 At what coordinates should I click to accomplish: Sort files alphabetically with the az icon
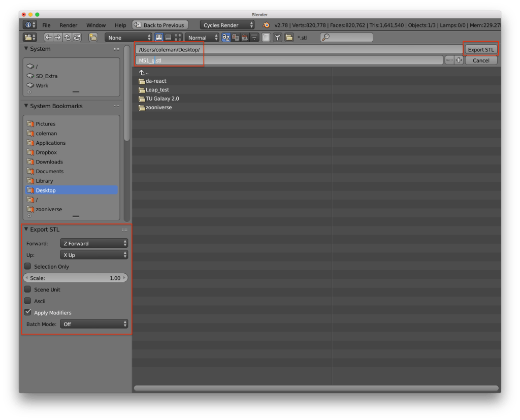[x=226, y=37]
